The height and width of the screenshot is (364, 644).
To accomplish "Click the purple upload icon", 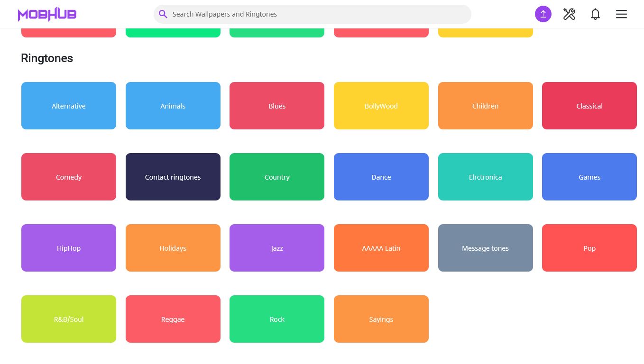I will tap(543, 14).
